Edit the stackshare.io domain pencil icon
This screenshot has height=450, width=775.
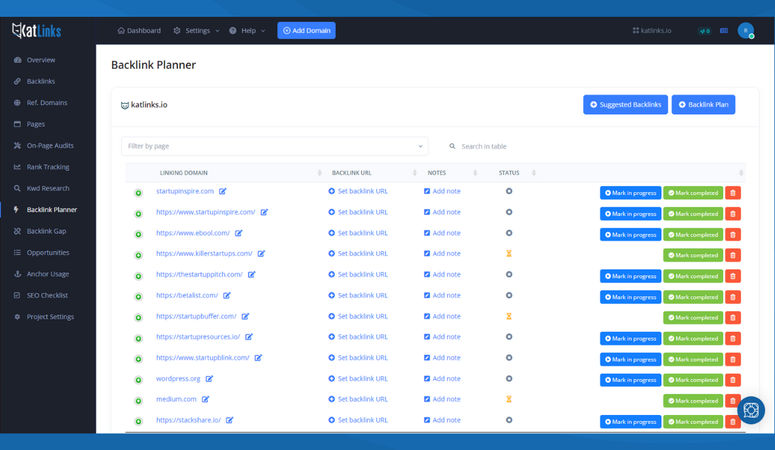click(230, 420)
